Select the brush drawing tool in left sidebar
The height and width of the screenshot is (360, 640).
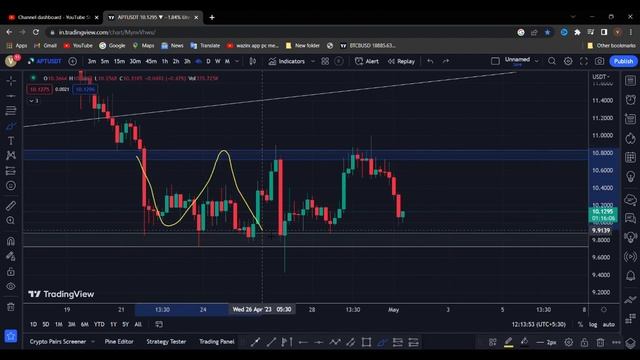pyautogui.click(x=11, y=126)
